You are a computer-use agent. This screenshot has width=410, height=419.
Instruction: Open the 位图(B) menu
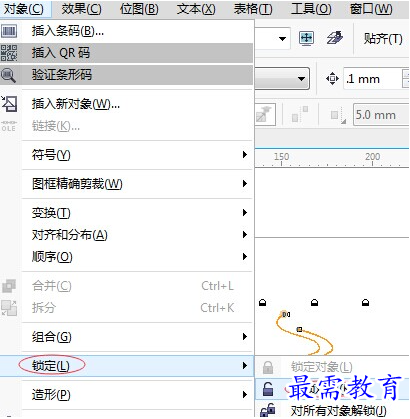(139, 9)
